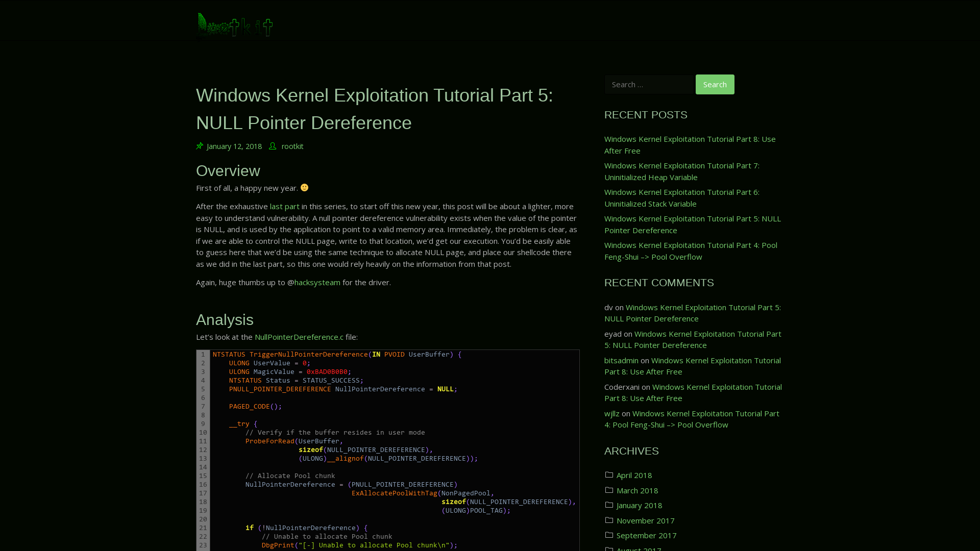The image size is (980, 551).
Task: Open the April 2018 archive
Action: pyautogui.click(x=634, y=475)
